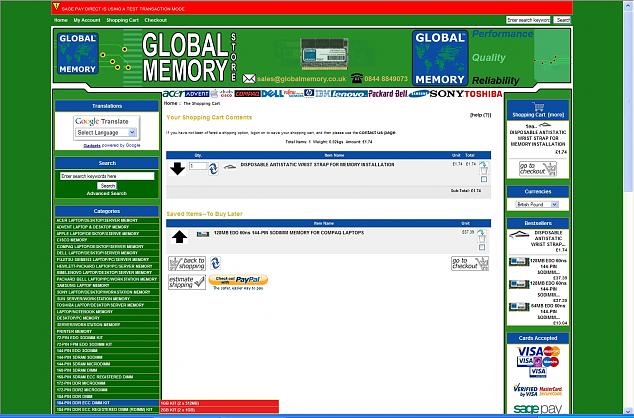Click the Packard Bell brand logo
The width and height of the screenshot is (634, 418).
pyautogui.click(x=388, y=94)
